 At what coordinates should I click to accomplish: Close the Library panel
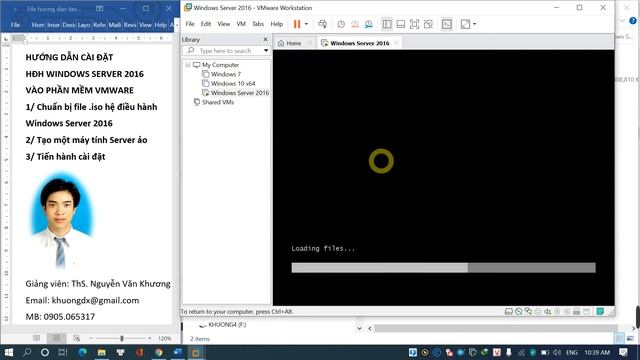(x=265, y=39)
